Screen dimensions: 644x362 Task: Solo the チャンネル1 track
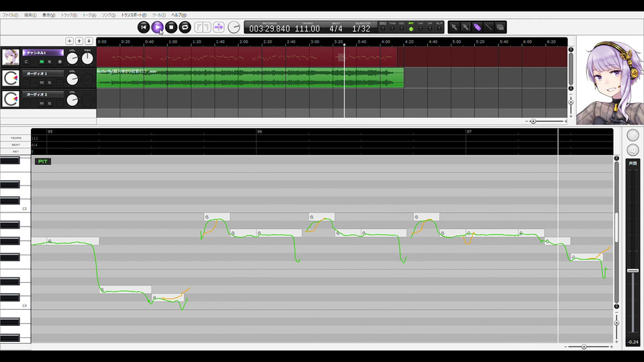[49, 62]
